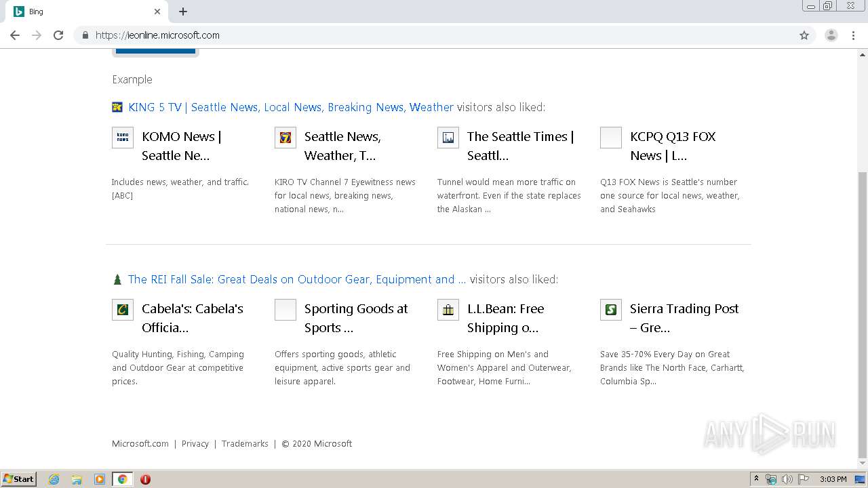
Task: Click the Cabela's thumbnail icon
Action: 123,310
